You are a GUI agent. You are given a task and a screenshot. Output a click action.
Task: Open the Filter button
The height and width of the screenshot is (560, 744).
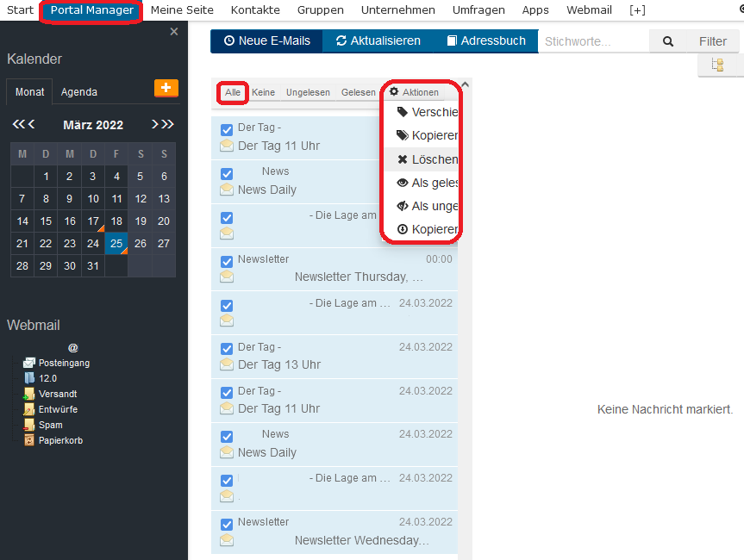(713, 41)
